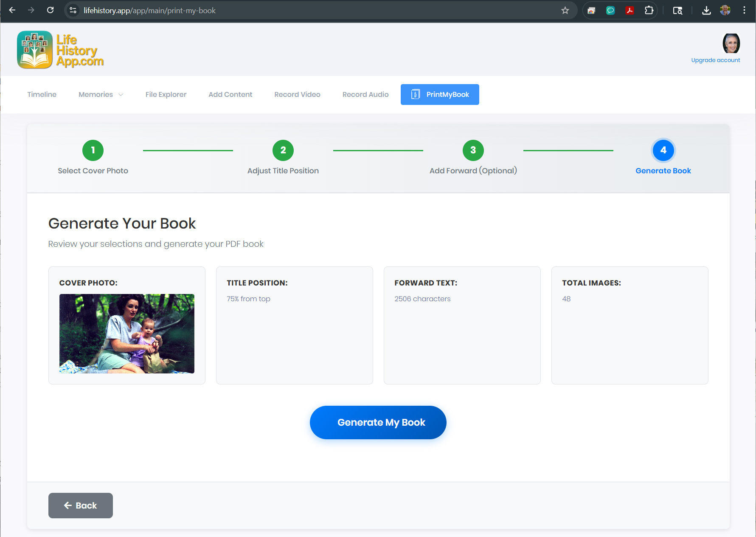756x537 pixels.
Task: Go to step 3 Add Forward
Action: pos(473,150)
